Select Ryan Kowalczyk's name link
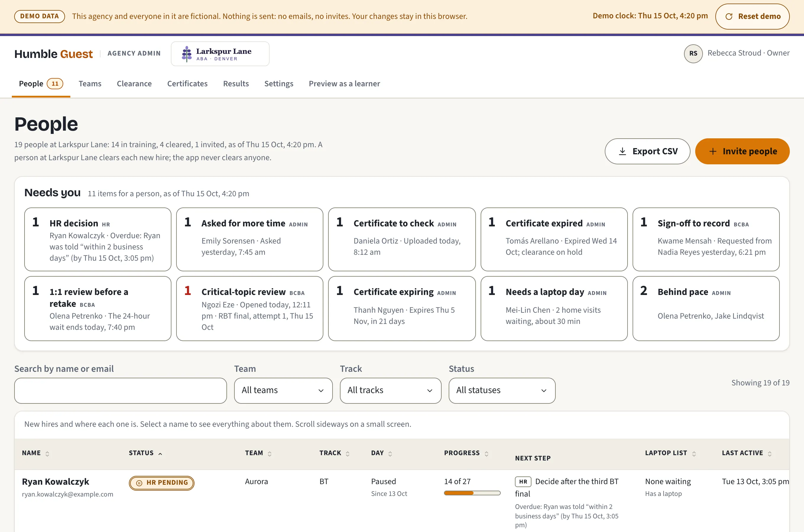Image resolution: width=804 pixels, height=532 pixels. click(55, 481)
